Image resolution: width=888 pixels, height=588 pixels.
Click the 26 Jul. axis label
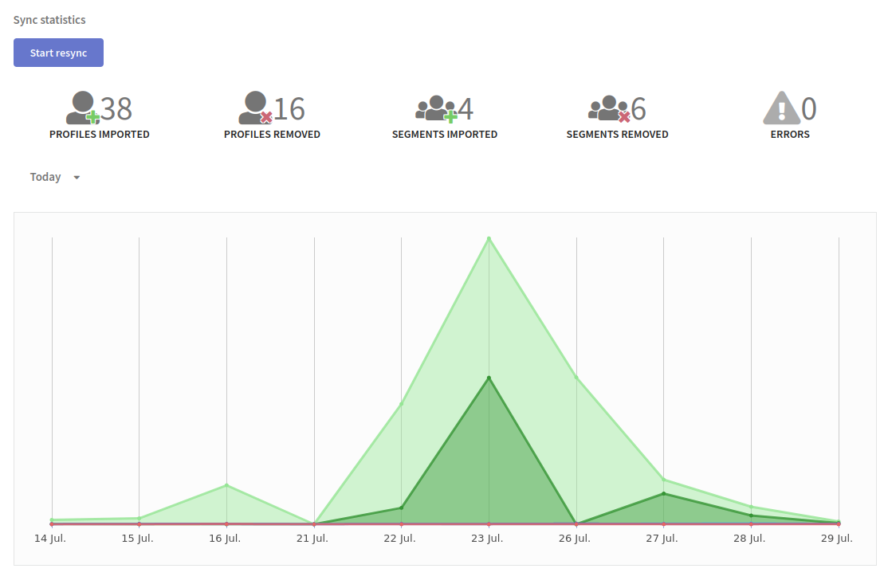tap(574, 538)
